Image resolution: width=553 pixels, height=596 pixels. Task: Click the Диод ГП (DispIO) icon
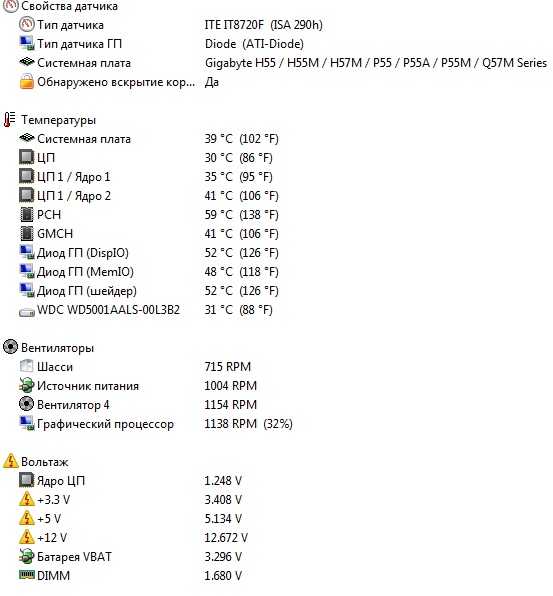click(27, 252)
